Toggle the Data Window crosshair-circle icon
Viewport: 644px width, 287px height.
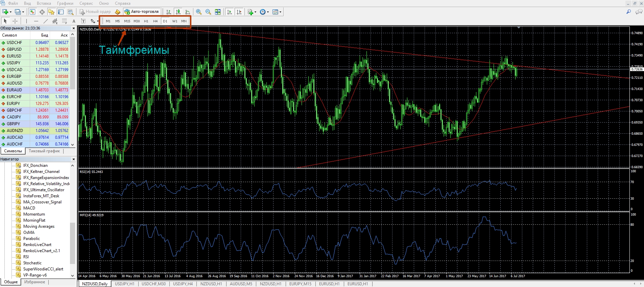[42, 12]
